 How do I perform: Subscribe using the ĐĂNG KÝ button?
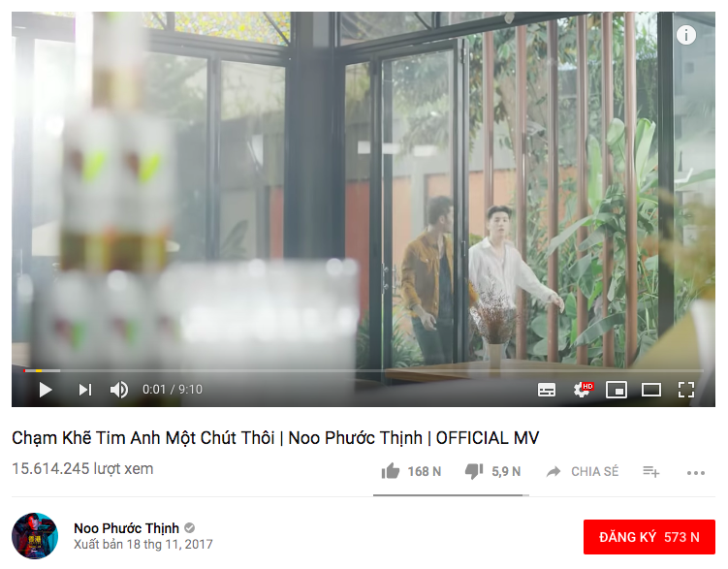point(649,537)
